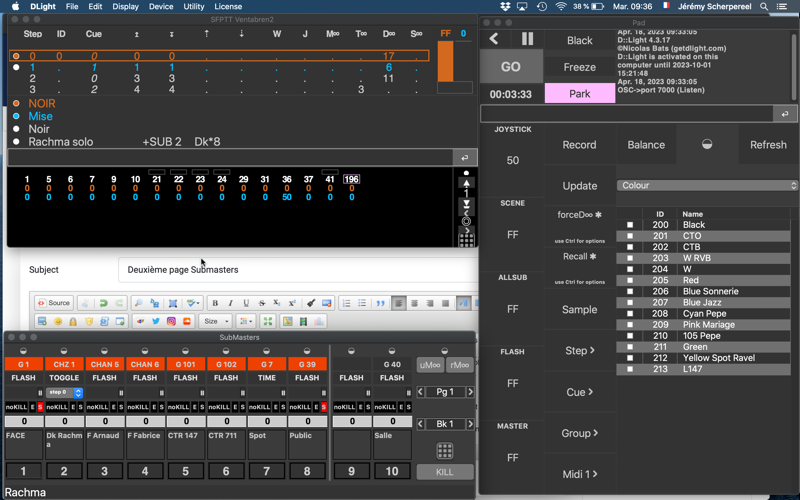Click the enter arrow icon in Pad command line
This screenshot has width=800, height=500.
[784, 115]
